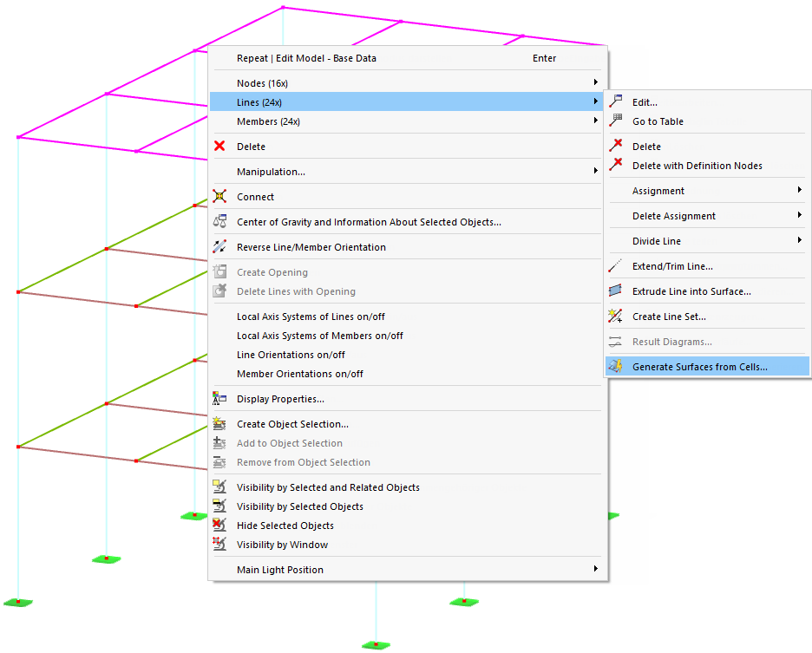Viewport: 812px width, 653px height.
Task: Choose Generate Surfaces from Cells... entry
Action: [x=707, y=367]
